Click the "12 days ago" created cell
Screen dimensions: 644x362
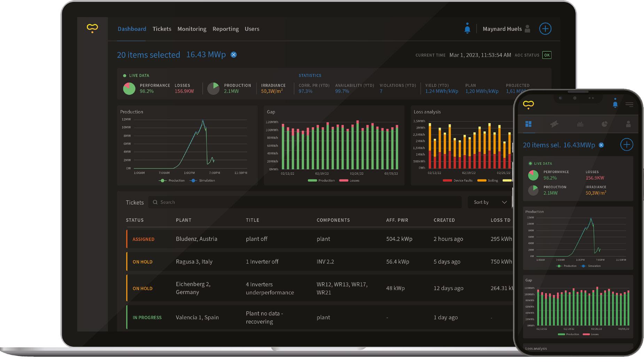coord(448,288)
